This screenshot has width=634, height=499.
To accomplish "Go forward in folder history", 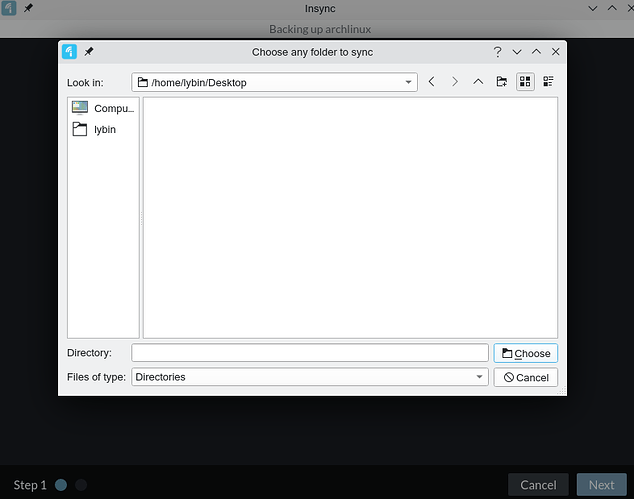I will click(455, 82).
